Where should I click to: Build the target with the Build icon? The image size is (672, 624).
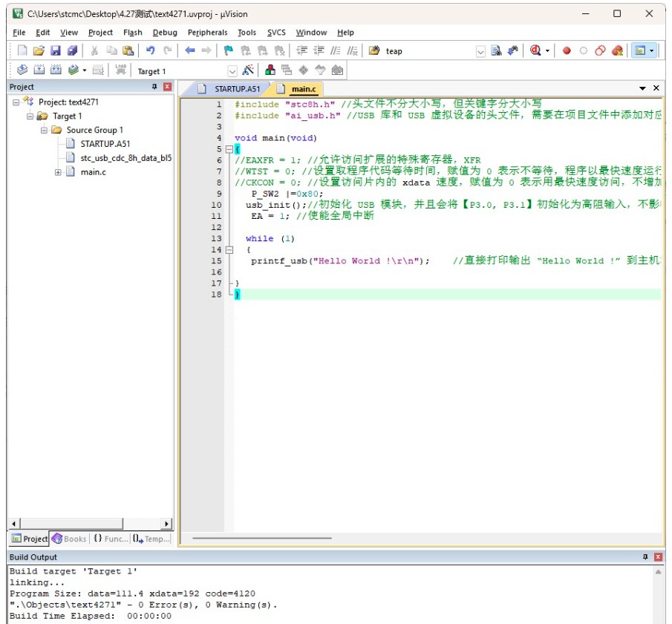tap(39, 70)
